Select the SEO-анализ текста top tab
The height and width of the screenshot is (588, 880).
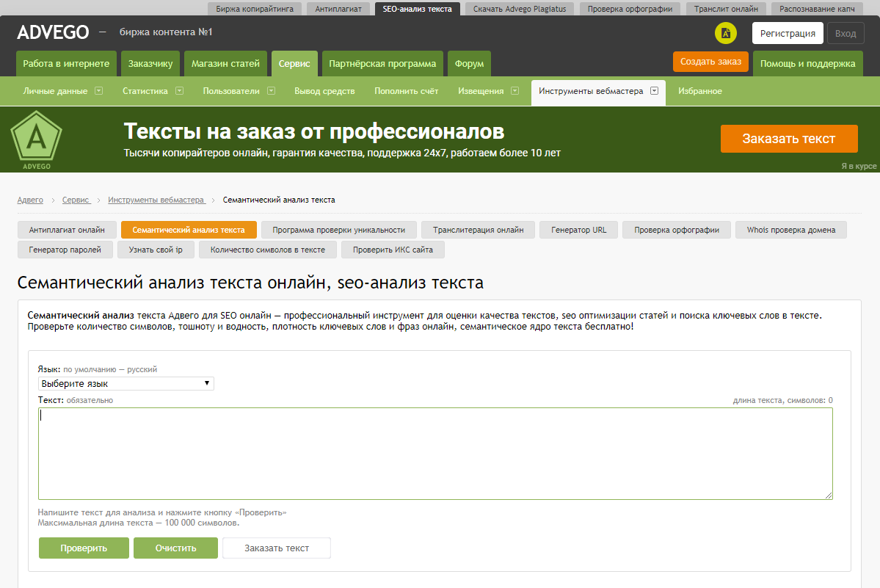pos(417,9)
